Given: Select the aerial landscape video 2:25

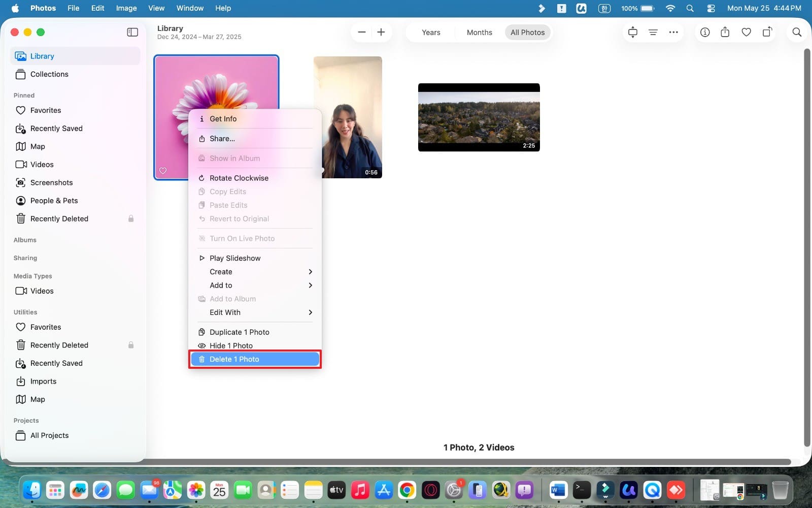Looking at the screenshot, I should (479, 117).
